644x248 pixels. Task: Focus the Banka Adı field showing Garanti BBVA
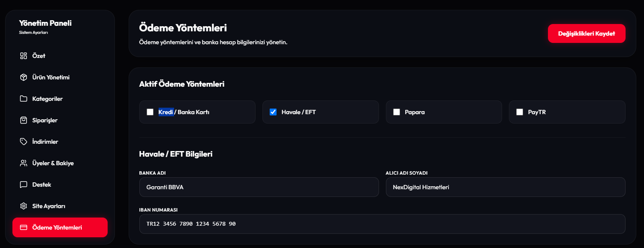[x=259, y=187]
